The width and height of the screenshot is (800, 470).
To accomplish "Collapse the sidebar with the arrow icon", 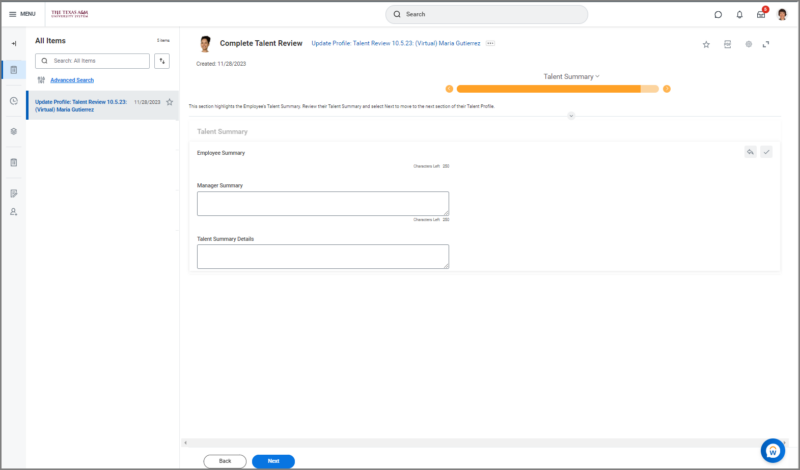I will click(x=14, y=43).
